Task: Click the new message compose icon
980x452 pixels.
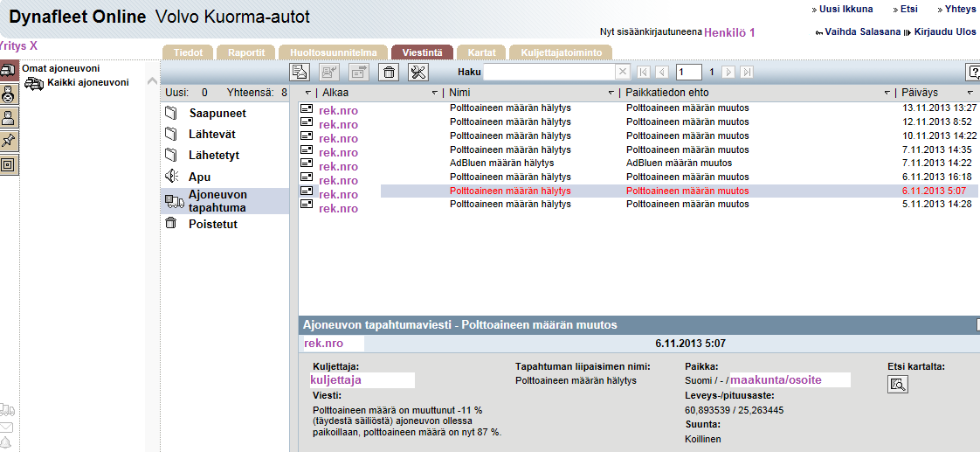Action: point(300,72)
